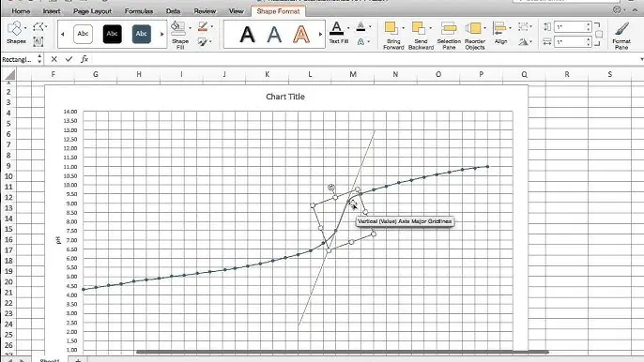The height and width of the screenshot is (362, 644).
Task: Click the Name Box stepper arrows
Action: [x=39, y=59]
